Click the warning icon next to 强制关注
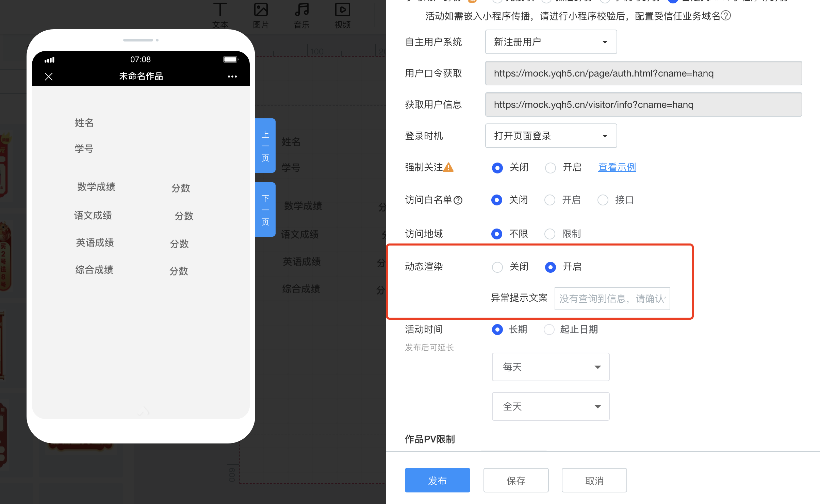 coord(448,167)
